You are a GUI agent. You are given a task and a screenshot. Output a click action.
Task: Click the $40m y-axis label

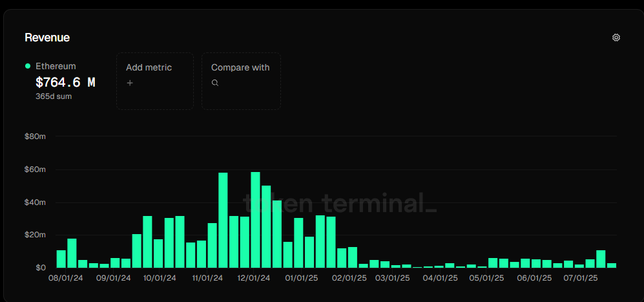[35, 202]
